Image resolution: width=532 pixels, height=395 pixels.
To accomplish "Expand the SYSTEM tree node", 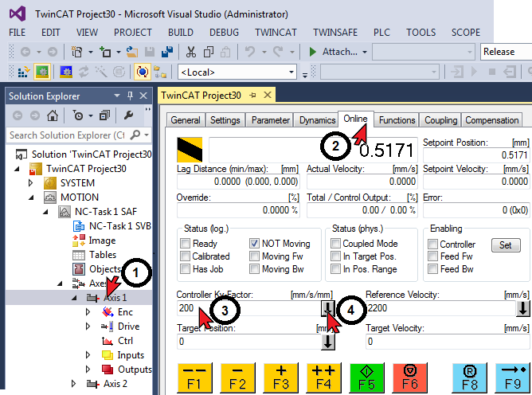I will (30, 183).
